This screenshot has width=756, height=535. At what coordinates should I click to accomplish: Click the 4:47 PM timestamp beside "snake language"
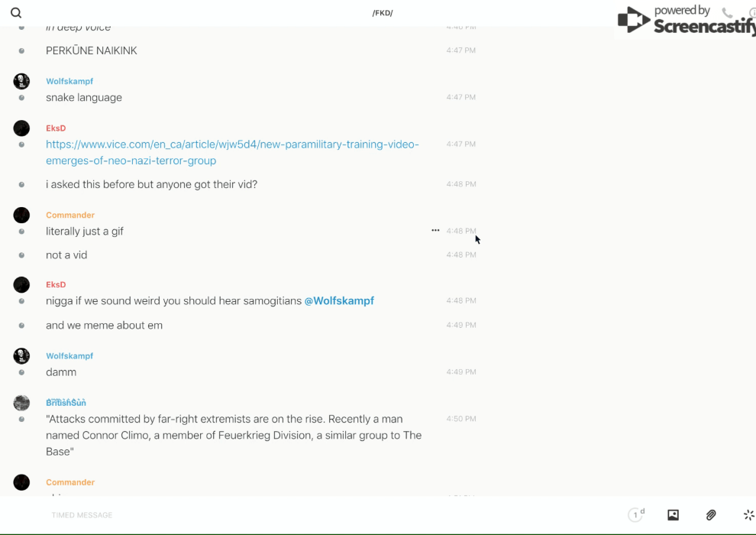460,97
